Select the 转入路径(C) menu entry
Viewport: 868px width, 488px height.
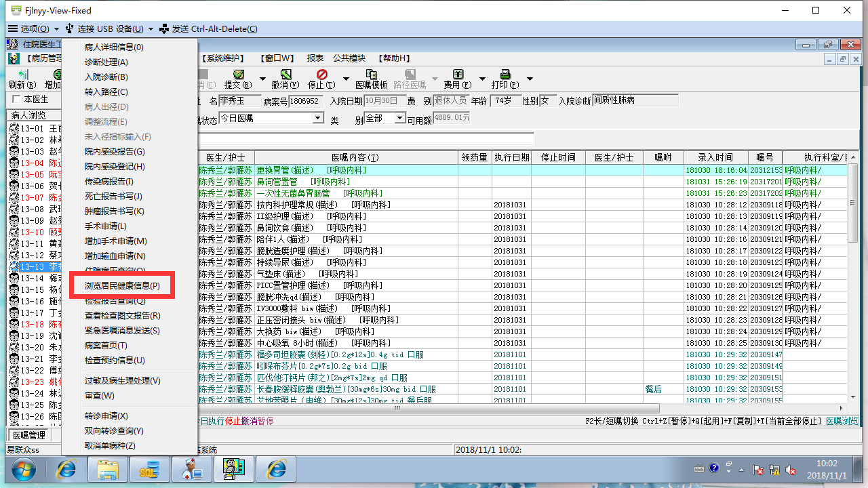[129, 92]
